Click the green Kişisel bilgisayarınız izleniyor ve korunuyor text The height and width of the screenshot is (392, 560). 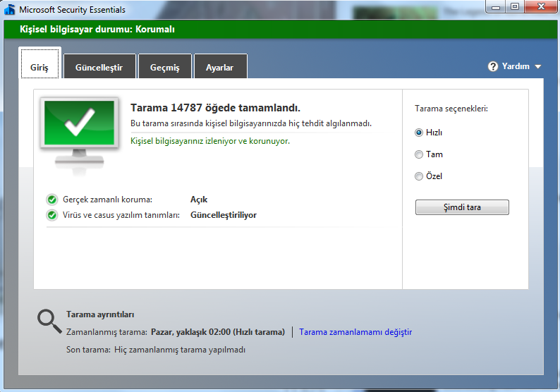[x=210, y=141]
